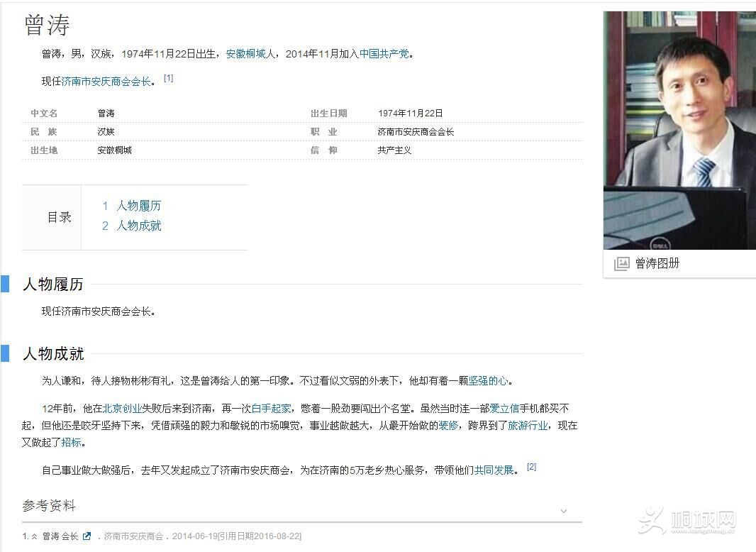The width and height of the screenshot is (756, 552).
Task: Click the 曾涛 portrait photo thumbnail
Action: pyautogui.click(x=679, y=130)
